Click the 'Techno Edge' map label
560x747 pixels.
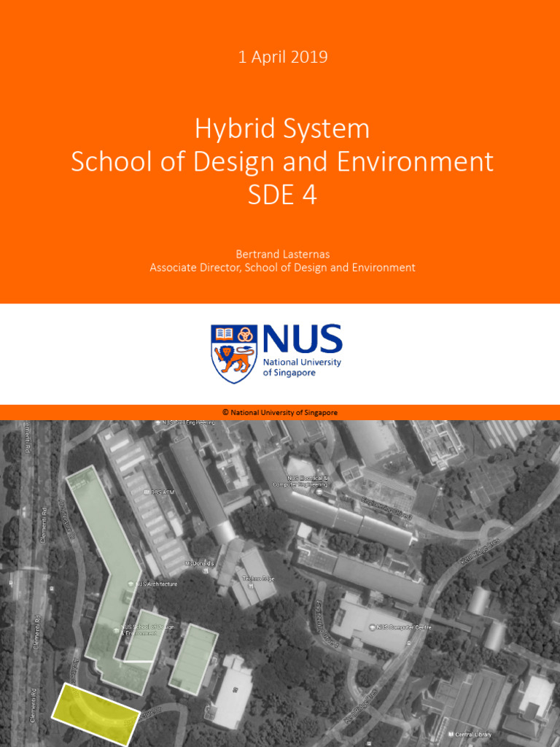(x=259, y=578)
